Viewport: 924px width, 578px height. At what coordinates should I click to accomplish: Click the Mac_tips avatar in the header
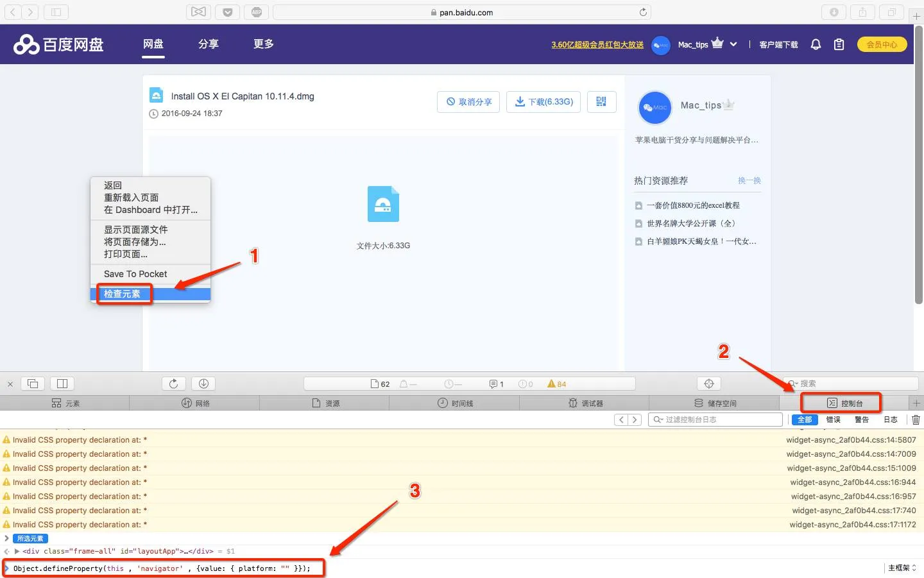(661, 45)
